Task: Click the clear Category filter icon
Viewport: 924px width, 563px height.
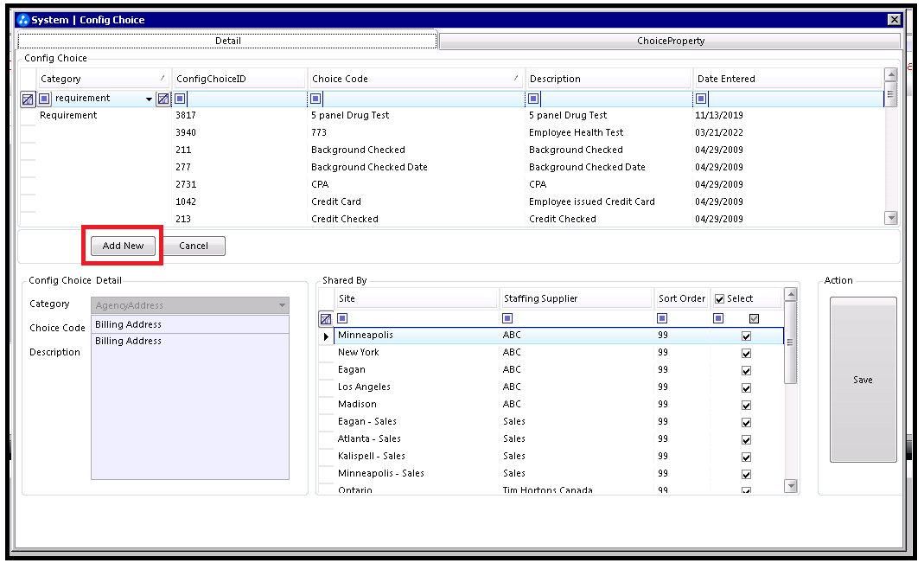Action: point(163,99)
